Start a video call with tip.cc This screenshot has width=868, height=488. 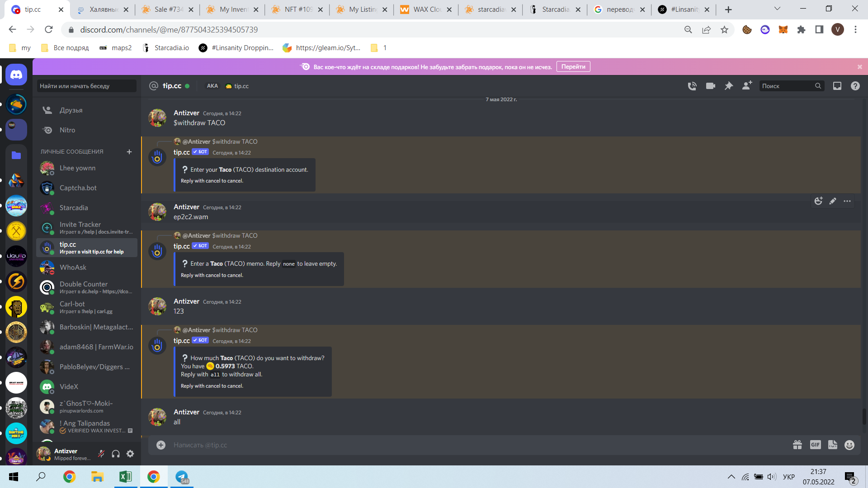click(x=711, y=86)
